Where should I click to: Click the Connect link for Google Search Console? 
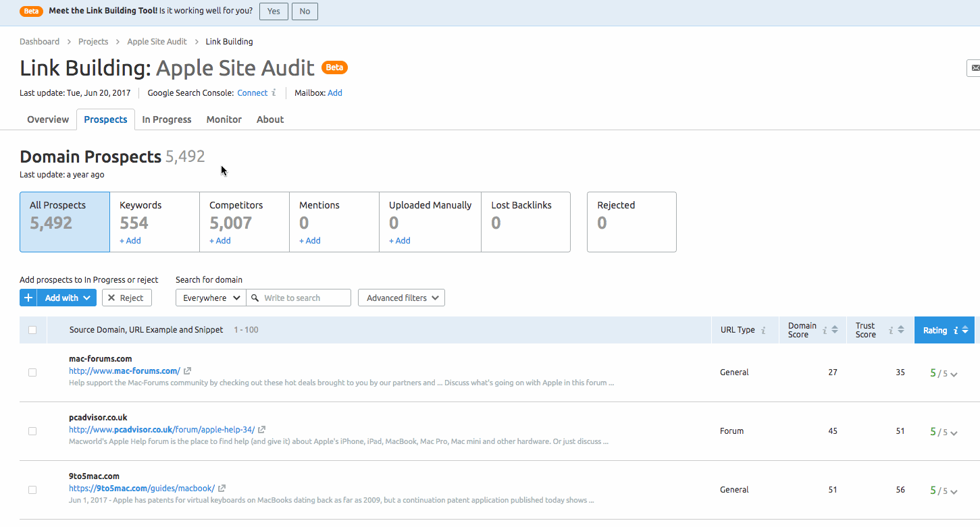coord(252,92)
